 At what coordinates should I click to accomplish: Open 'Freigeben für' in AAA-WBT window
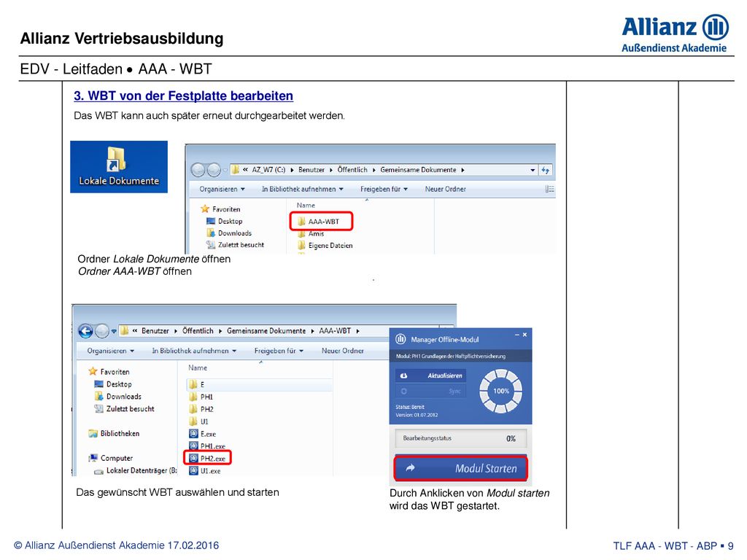coord(279,351)
